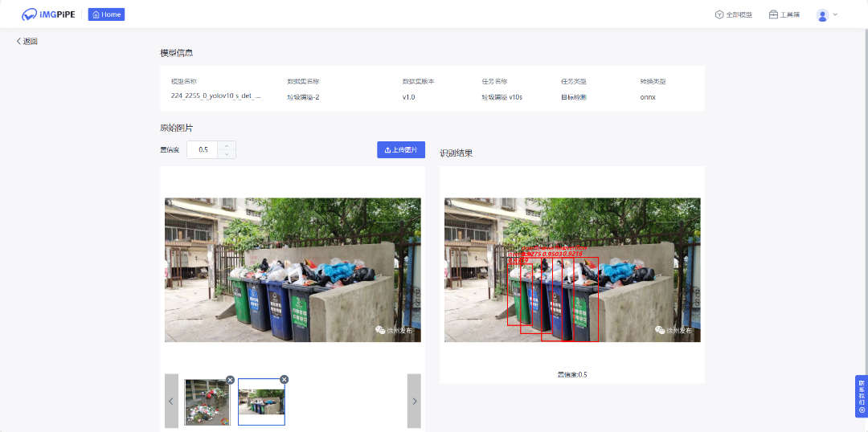
Task: Open the Home button in header
Action: pyautogui.click(x=106, y=14)
